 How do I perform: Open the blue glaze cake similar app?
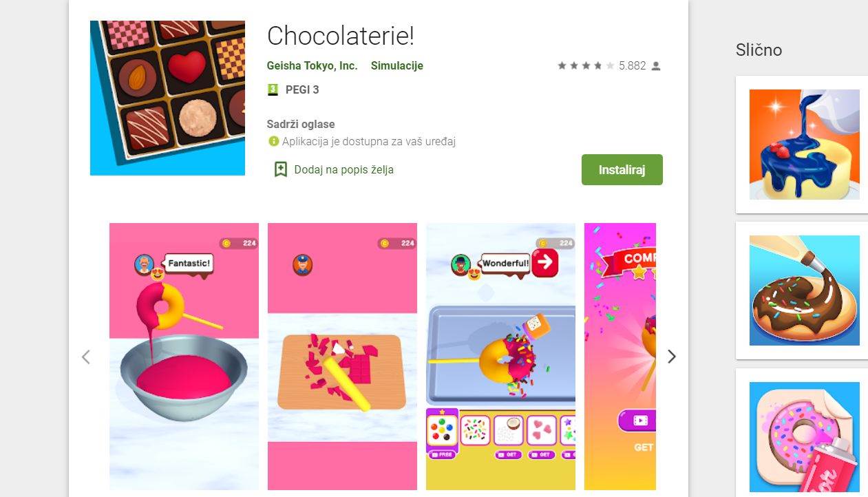click(804, 145)
